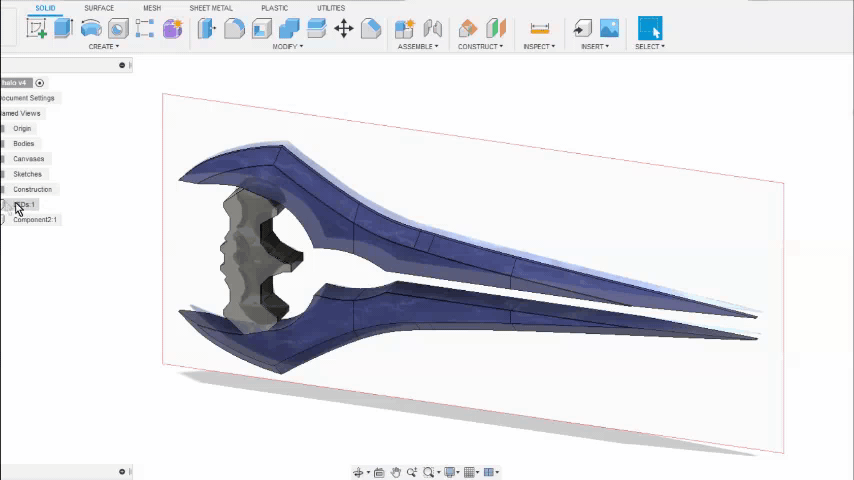Select the Fillet tool
The height and width of the screenshot is (480, 854).
click(x=234, y=28)
